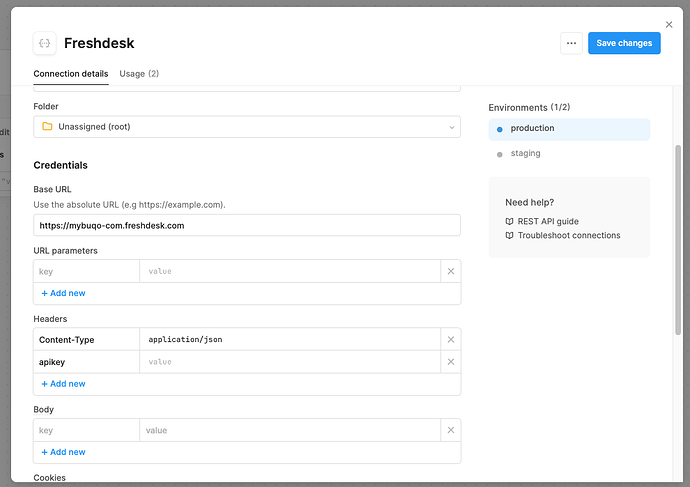Add new header row
The width and height of the screenshot is (690, 487).
[x=63, y=384]
